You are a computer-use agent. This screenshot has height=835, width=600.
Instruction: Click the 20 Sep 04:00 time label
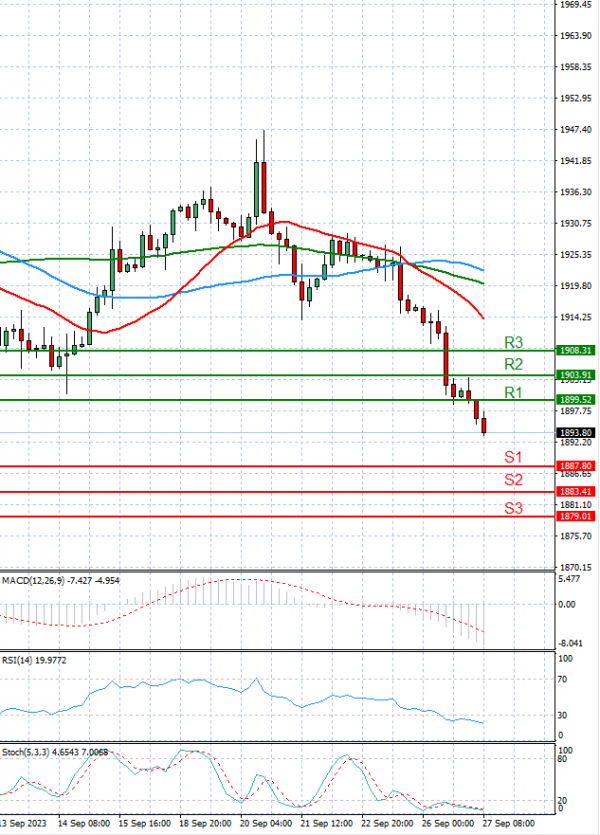pyautogui.click(x=266, y=823)
